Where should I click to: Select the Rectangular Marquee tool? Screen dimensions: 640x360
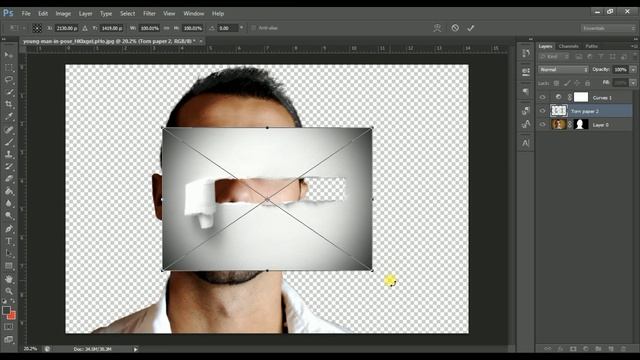click(x=9, y=68)
